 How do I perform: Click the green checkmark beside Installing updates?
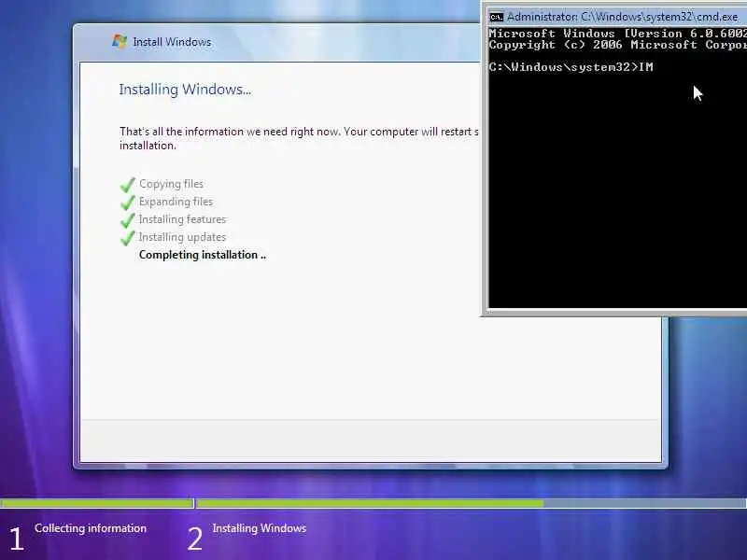pyautogui.click(x=127, y=237)
